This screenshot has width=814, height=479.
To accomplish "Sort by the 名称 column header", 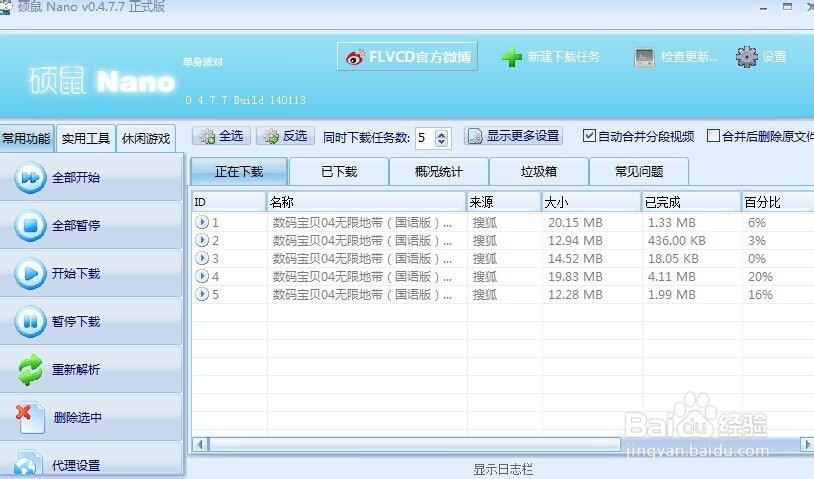I will tap(367, 202).
